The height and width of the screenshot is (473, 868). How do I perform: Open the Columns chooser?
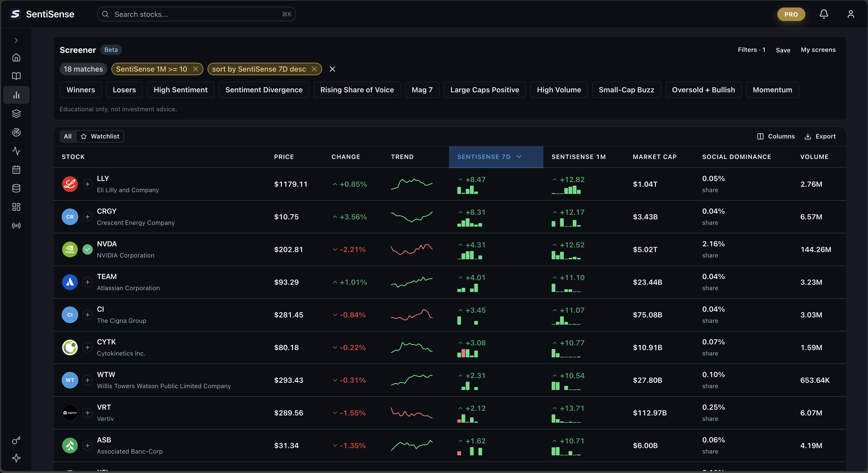pyautogui.click(x=776, y=136)
